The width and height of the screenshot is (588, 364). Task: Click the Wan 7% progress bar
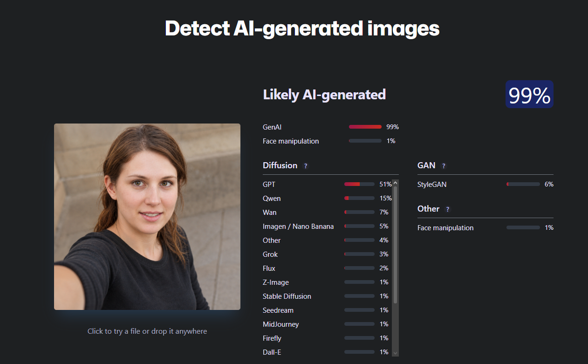359,213
